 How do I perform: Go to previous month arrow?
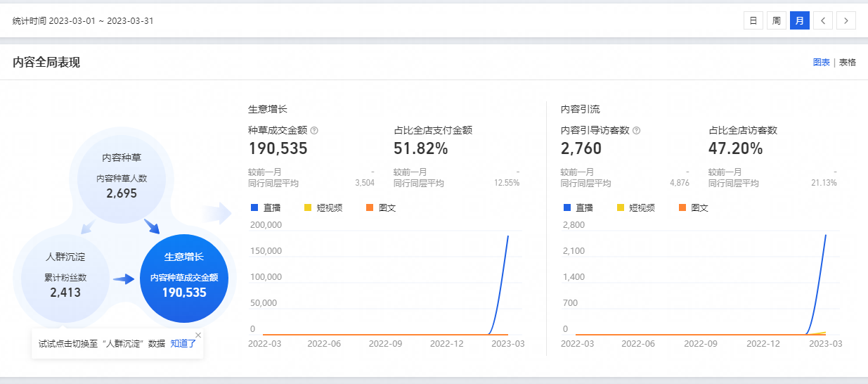coord(823,20)
